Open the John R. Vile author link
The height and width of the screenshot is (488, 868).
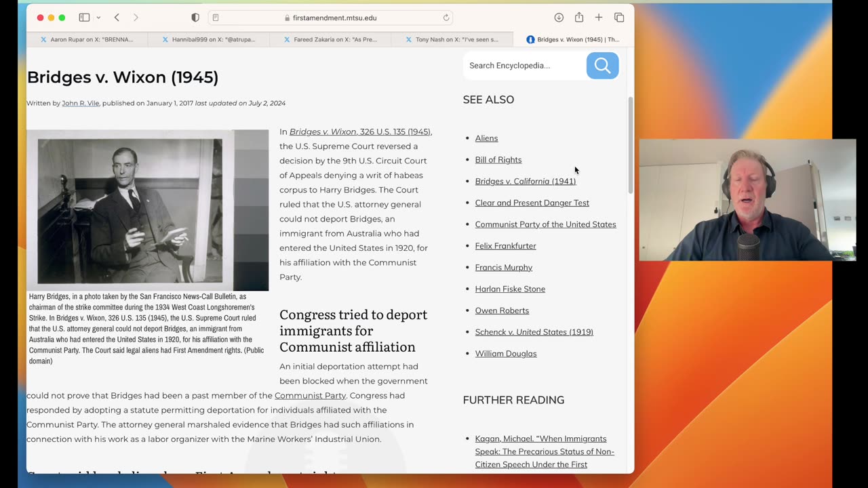81,103
